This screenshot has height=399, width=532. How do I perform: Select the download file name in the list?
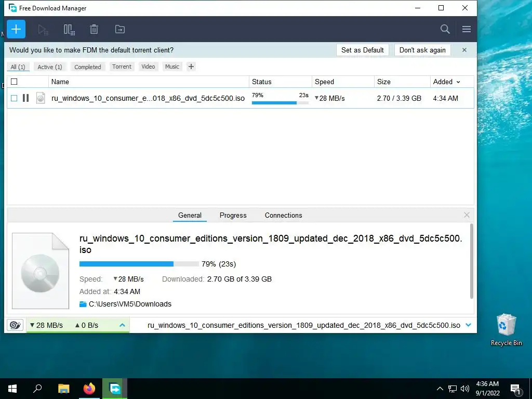pyautogui.click(x=148, y=98)
